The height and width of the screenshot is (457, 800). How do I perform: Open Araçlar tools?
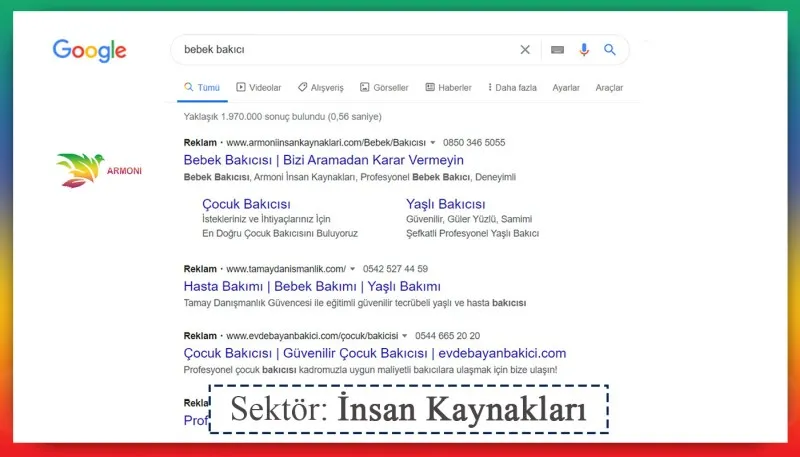coord(609,88)
